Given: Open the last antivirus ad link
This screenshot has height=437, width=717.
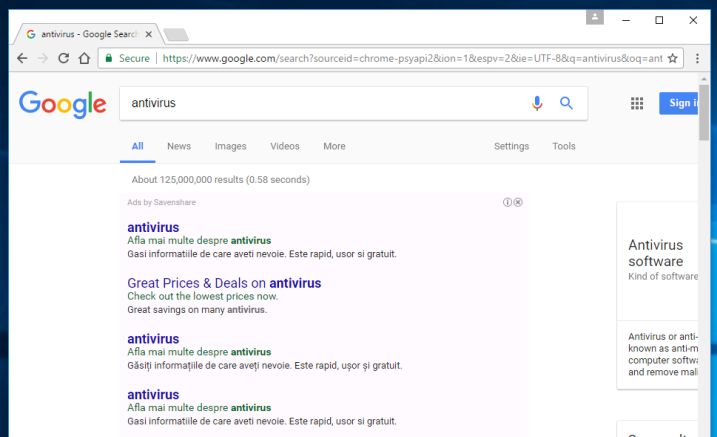Looking at the screenshot, I should [x=153, y=394].
